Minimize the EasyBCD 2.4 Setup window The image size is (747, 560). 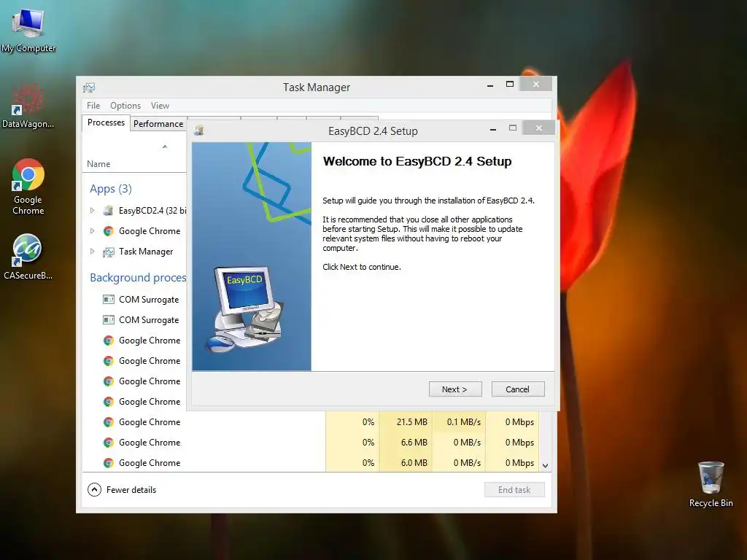click(x=493, y=128)
